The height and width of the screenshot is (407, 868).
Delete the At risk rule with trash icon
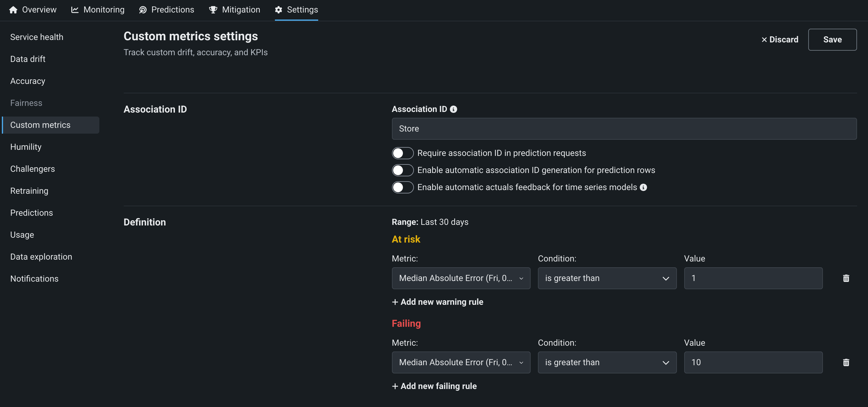click(846, 278)
